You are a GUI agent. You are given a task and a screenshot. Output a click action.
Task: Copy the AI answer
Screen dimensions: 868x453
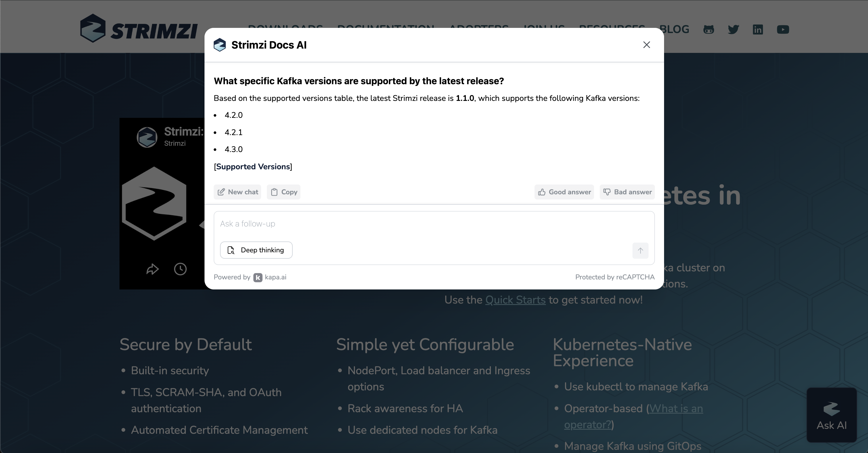(x=284, y=192)
